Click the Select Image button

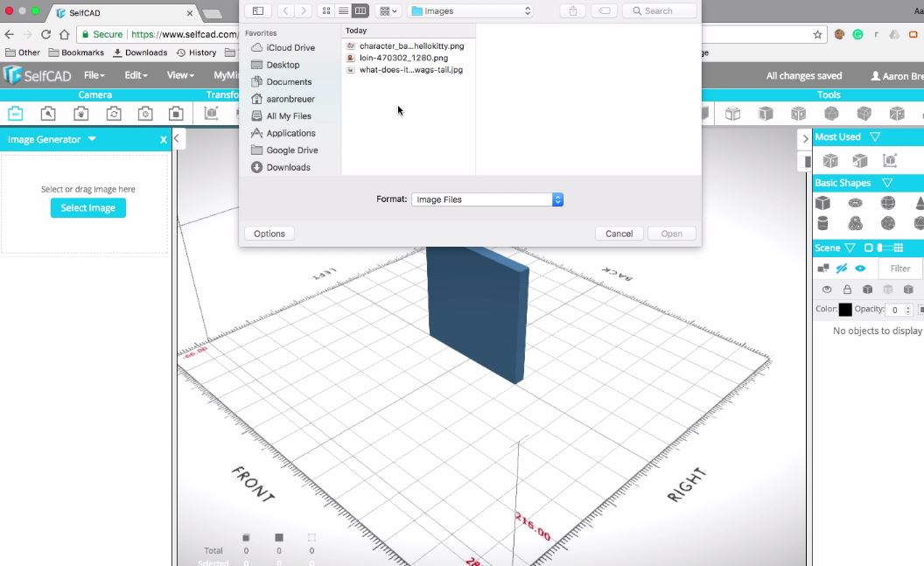[87, 208]
